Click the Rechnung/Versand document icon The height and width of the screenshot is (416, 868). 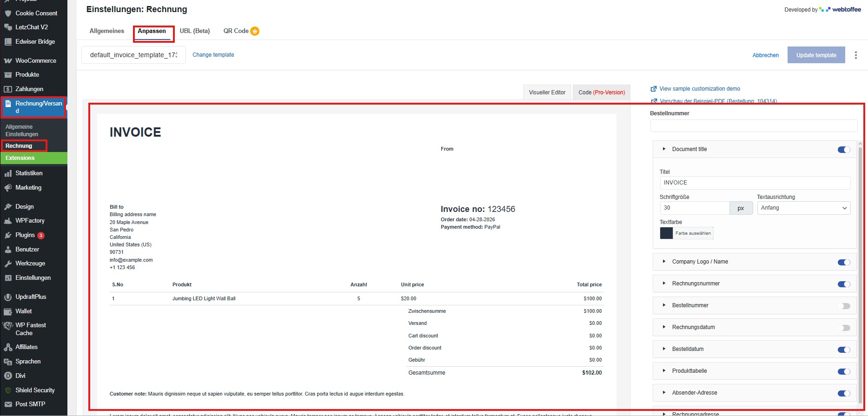pyautogui.click(x=8, y=104)
